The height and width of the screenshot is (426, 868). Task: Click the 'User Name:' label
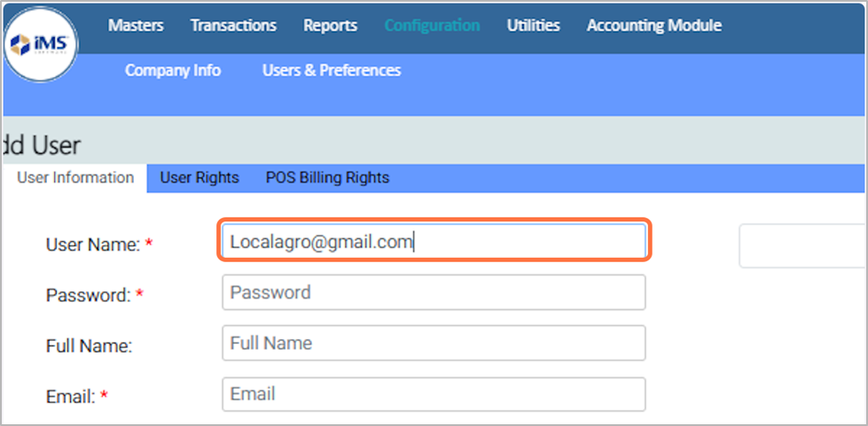92,244
